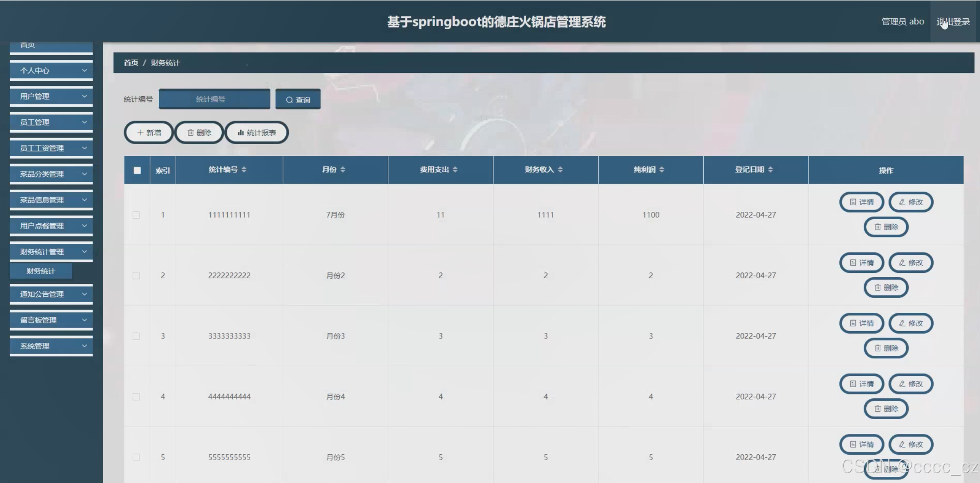Click 修改 edit button for row 2222222222
Viewport: 980px width, 483px height.
(x=911, y=263)
